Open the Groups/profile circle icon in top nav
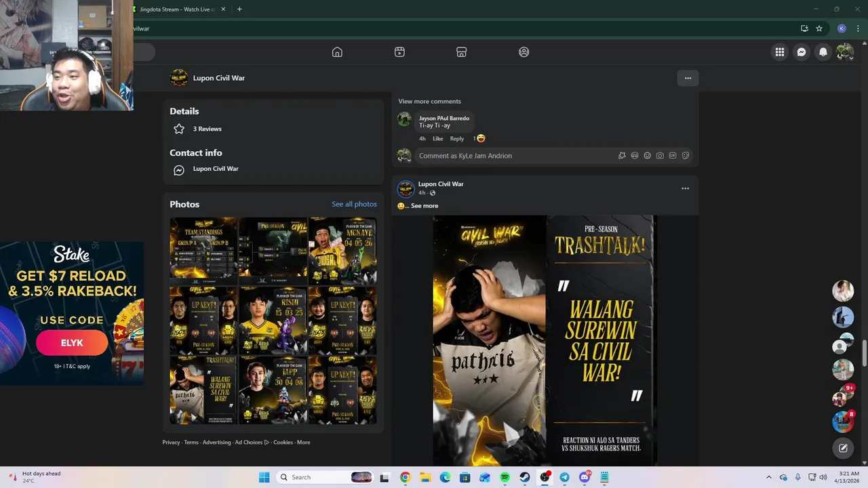 coord(524,52)
